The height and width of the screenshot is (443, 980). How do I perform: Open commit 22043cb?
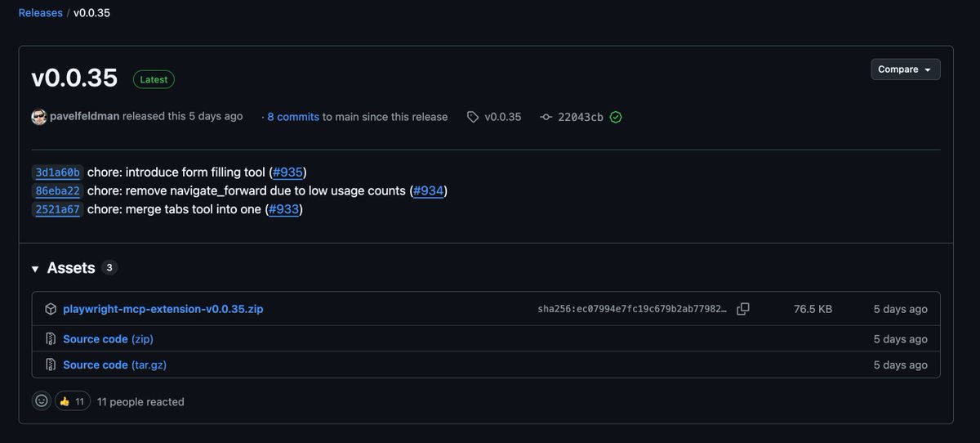tap(581, 117)
